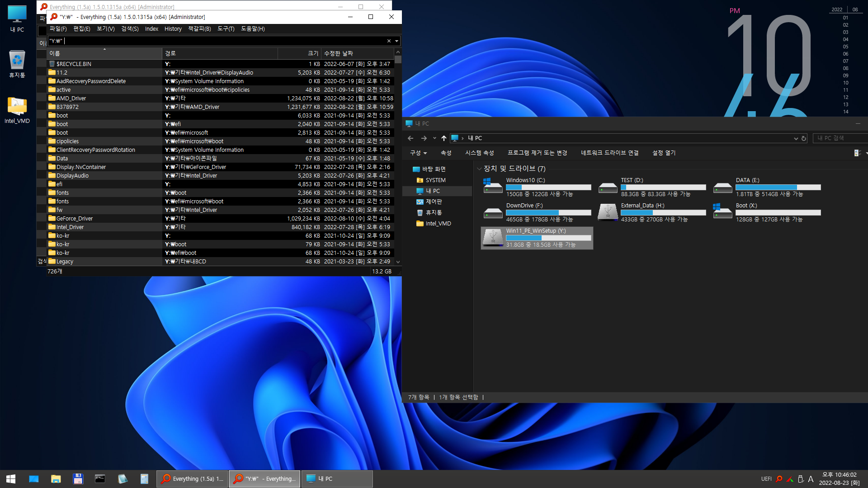Select the DownDrive (F:) drive
The image size is (868, 488).
(537, 213)
